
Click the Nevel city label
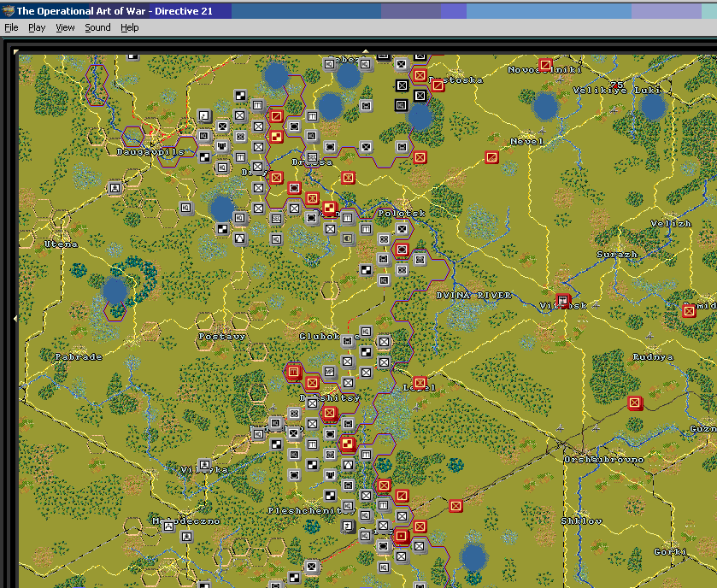(x=526, y=142)
